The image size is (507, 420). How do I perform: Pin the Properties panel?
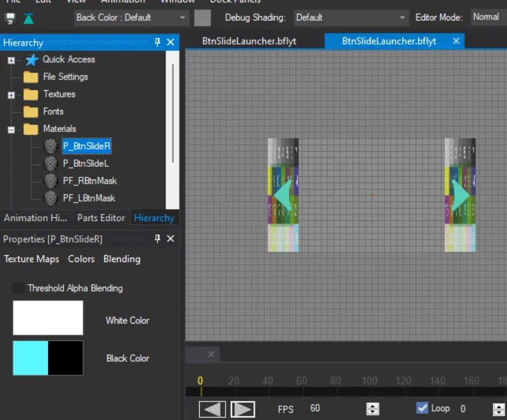[x=157, y=239]
